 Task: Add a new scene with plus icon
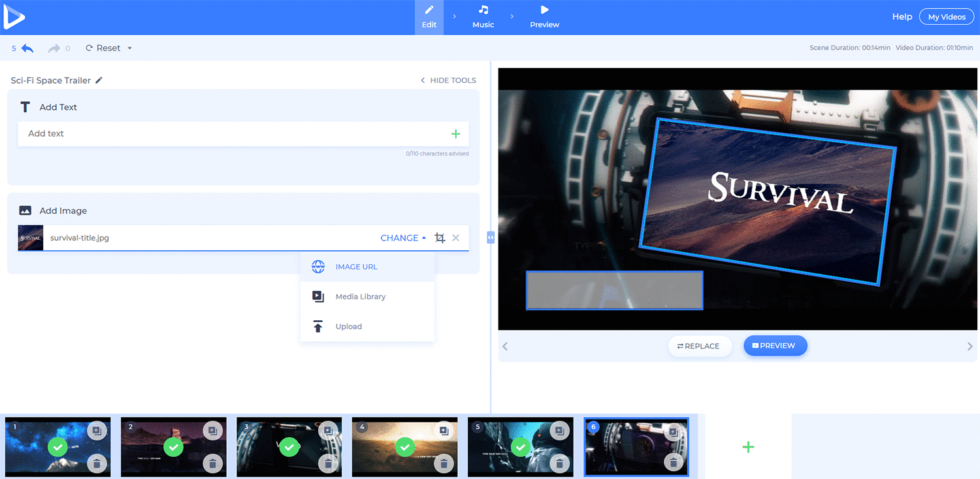(748, 447)
